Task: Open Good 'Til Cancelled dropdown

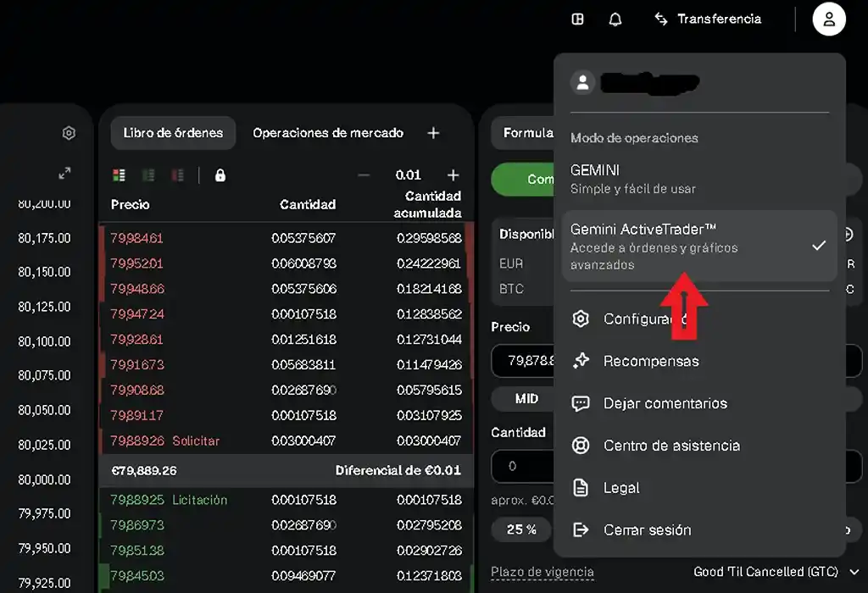Action: (776, 572)
